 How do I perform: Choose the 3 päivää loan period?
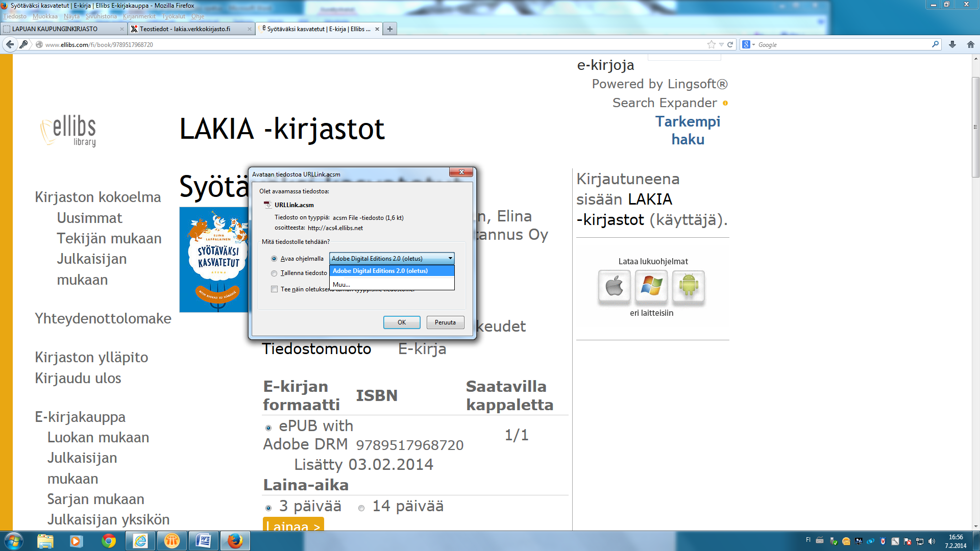point(268,508)
